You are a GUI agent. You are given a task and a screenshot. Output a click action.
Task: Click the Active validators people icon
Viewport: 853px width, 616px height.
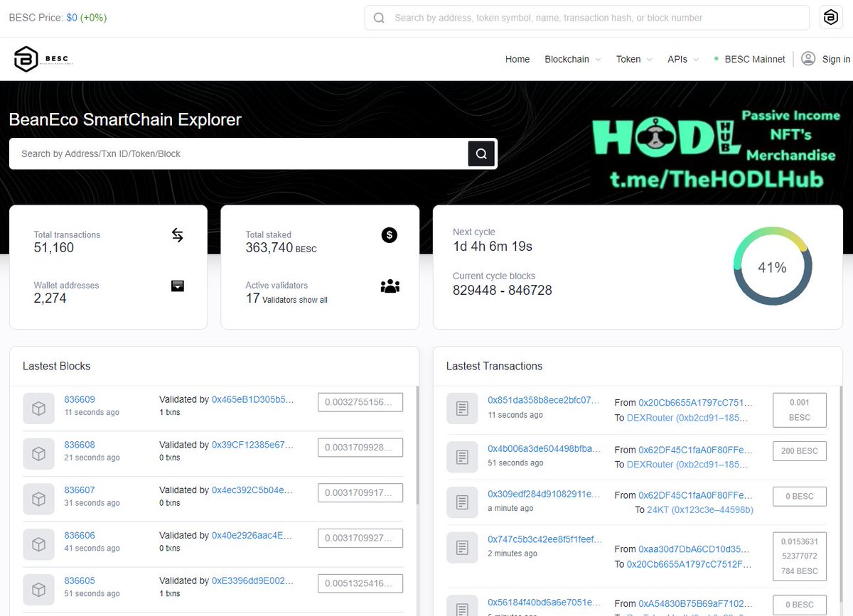click(x=390, y=286)
